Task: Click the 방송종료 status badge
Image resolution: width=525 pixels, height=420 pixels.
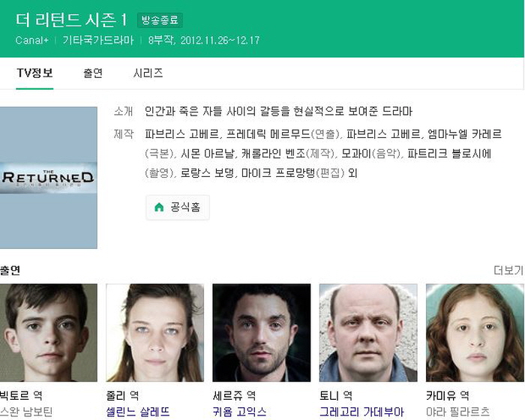Action: coord(160,20)
